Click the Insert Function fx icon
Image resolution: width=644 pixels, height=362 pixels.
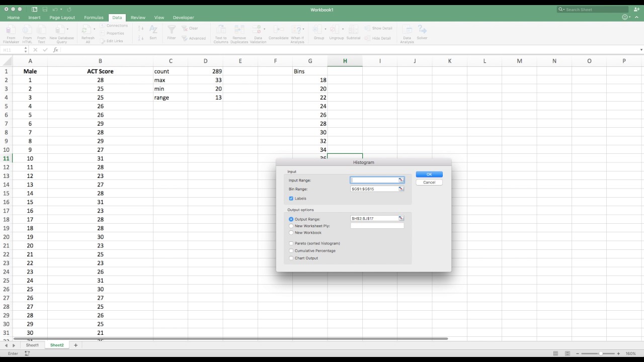coord(56,50)
